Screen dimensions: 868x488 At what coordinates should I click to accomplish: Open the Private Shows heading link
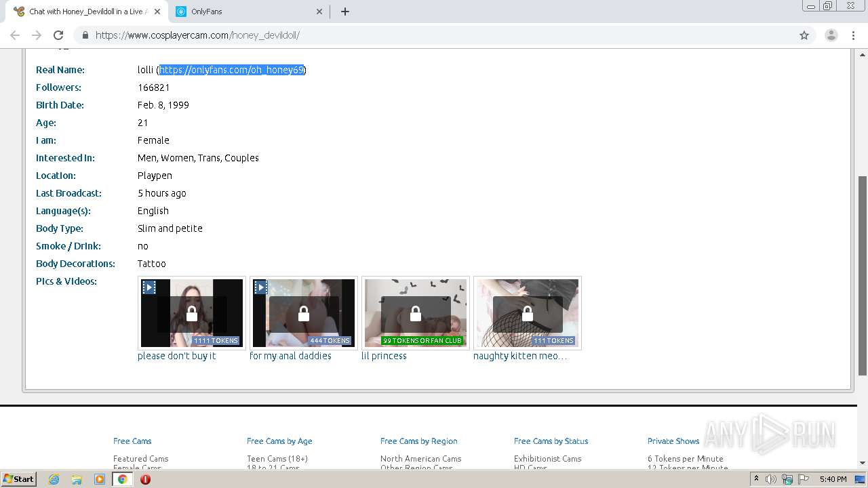[x=673, y=441]
